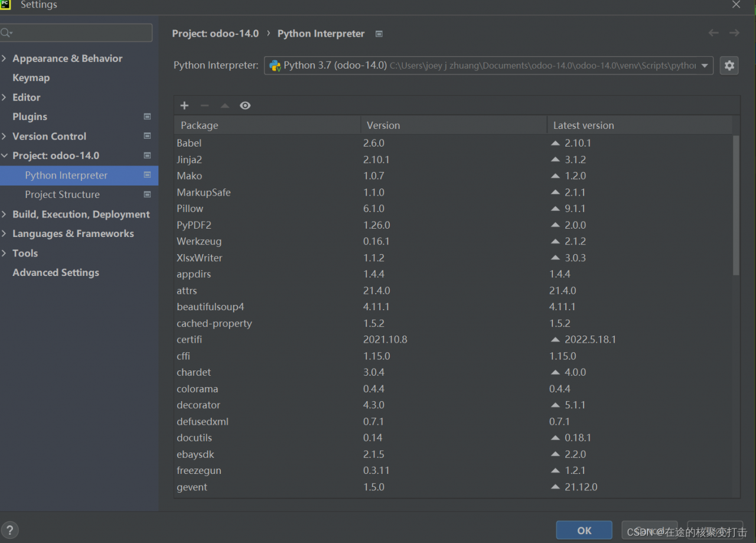Click the upgrade arrow next to Babel 2.10.1
Screen dimensions: 756x543
555,143
